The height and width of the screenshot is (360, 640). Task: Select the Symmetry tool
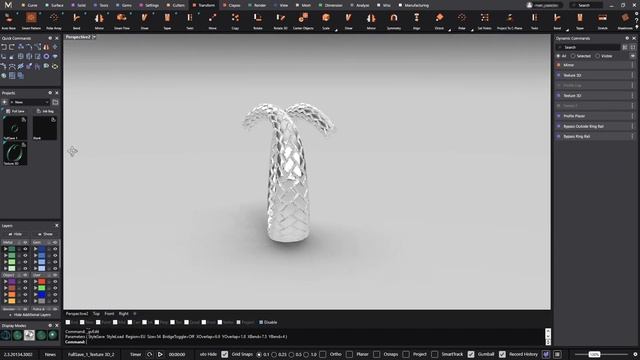(394, 21)
